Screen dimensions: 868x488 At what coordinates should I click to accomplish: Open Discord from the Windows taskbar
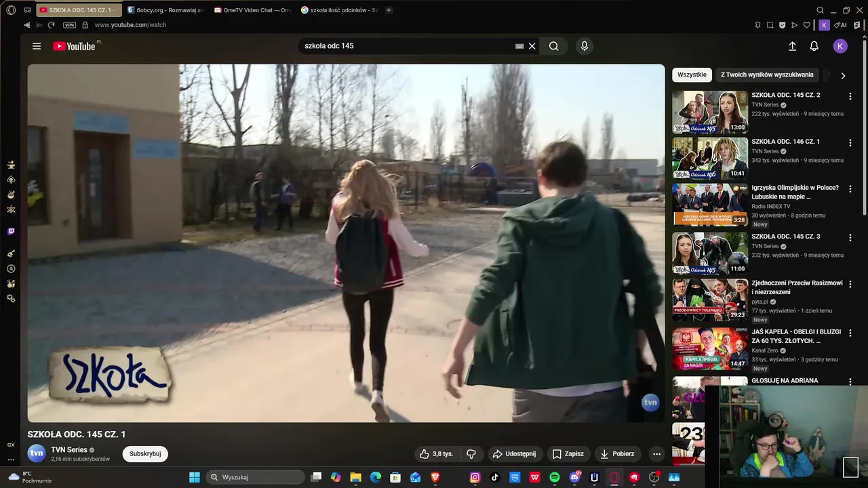(575, 477)
